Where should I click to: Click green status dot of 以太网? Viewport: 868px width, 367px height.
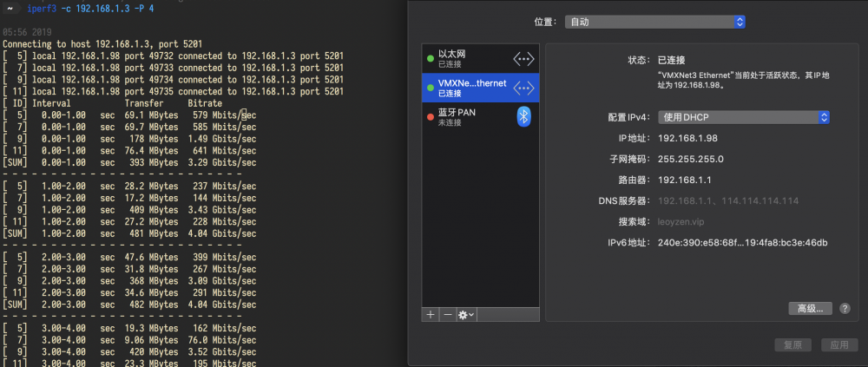point(431,59)
